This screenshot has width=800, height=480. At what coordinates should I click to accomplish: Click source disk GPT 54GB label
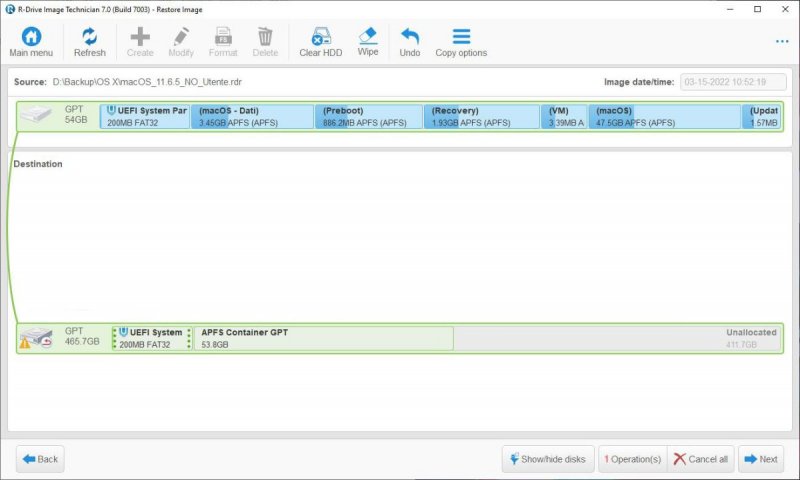[x=76, y=114]
